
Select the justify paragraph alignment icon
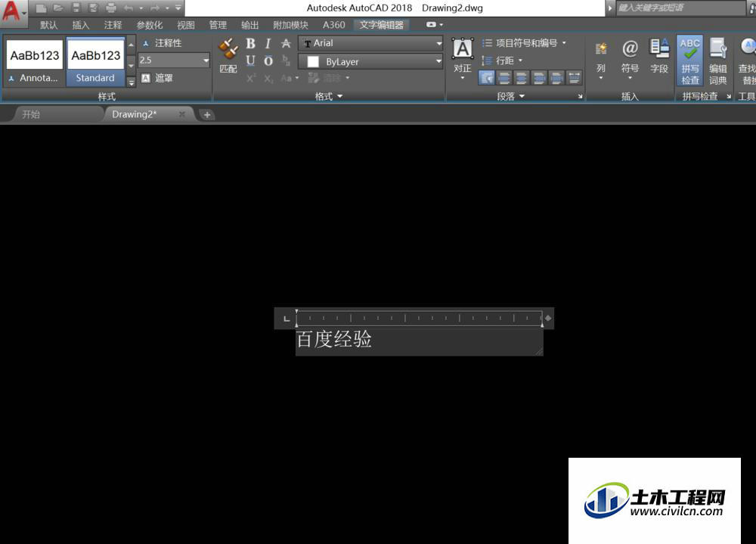(x=556, y=78)
